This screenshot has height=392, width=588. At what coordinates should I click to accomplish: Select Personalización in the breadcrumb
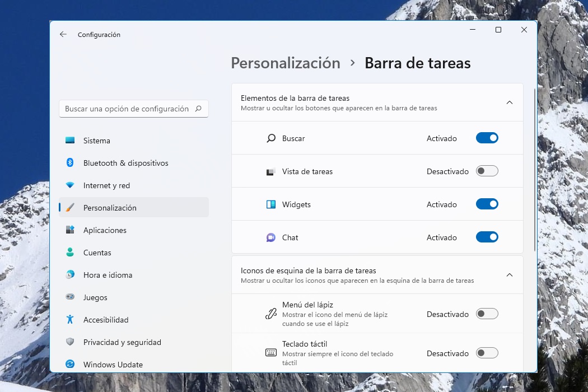[x=286, y=63]
